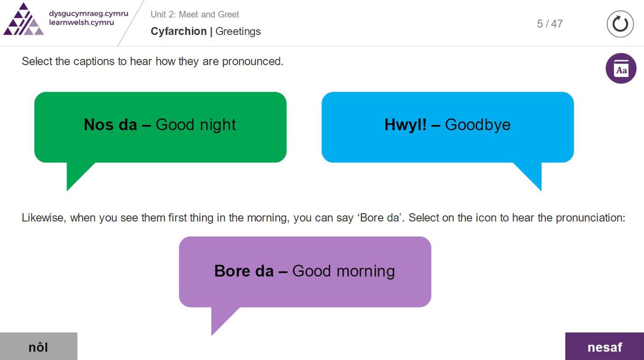Click the Good morning translation text
644x360 pixels.
[343, 271]
